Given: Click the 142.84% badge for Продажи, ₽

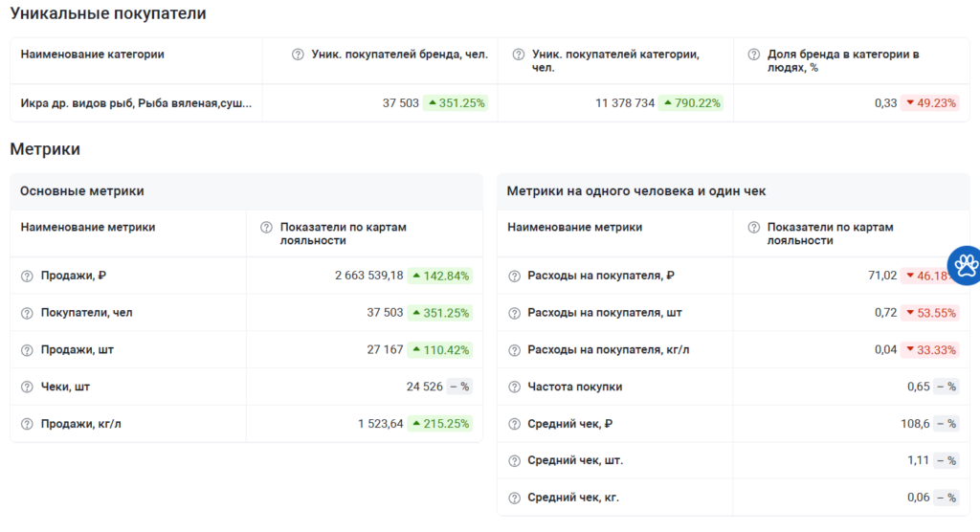Looking at the screenshot, I should point(440,276).
